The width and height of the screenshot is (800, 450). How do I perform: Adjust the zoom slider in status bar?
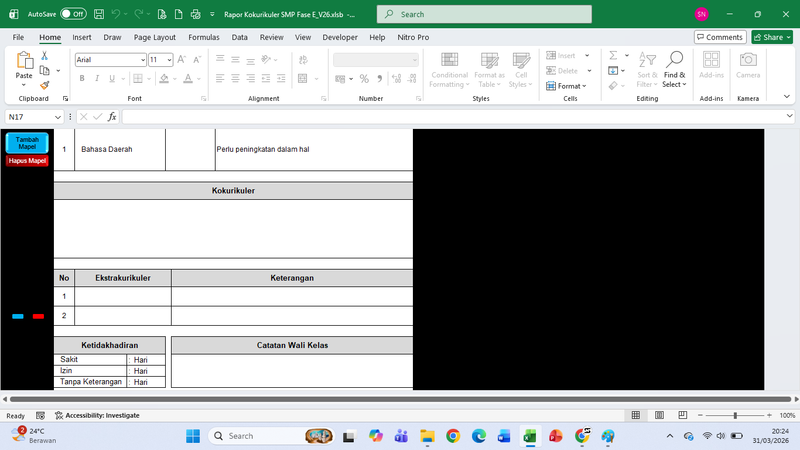[x=736, y=415]
